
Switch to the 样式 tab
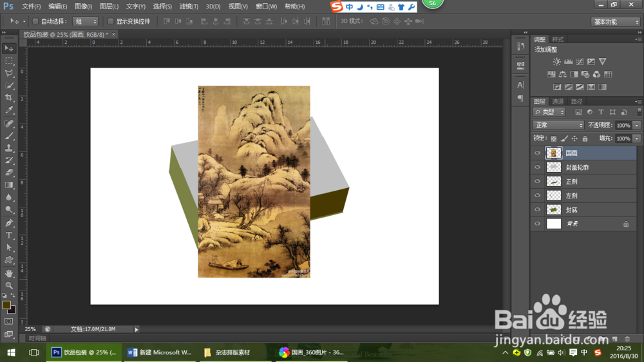558,39
